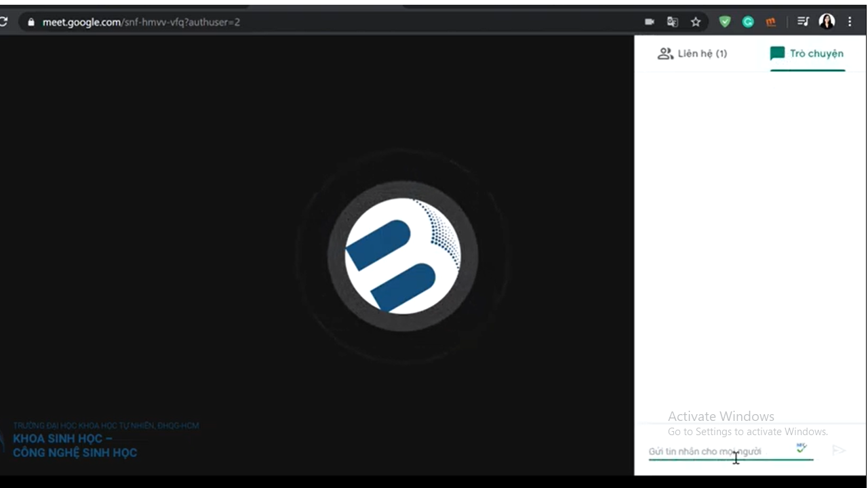This screenshot has height=488, width=868.
Task: Click the send message arrow button
Action: click(839, 450)
